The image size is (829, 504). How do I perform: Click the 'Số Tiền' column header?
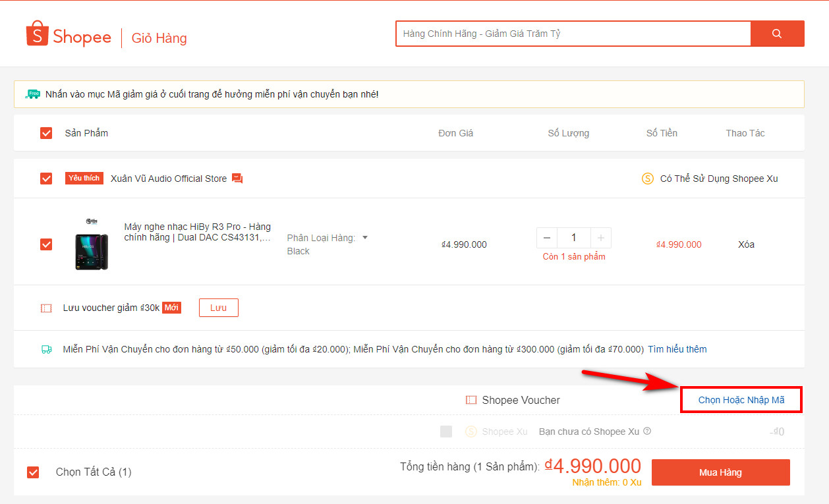(662, 133)
